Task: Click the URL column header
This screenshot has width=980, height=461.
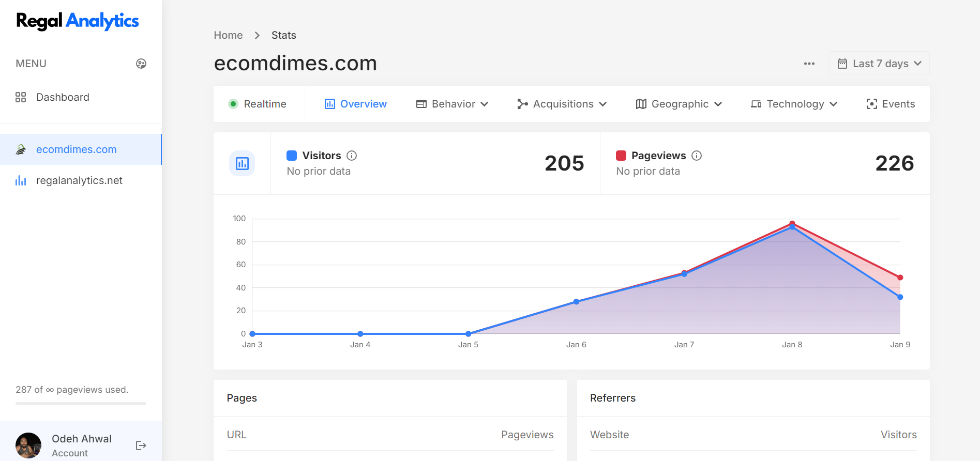Action: pos(237,435)
